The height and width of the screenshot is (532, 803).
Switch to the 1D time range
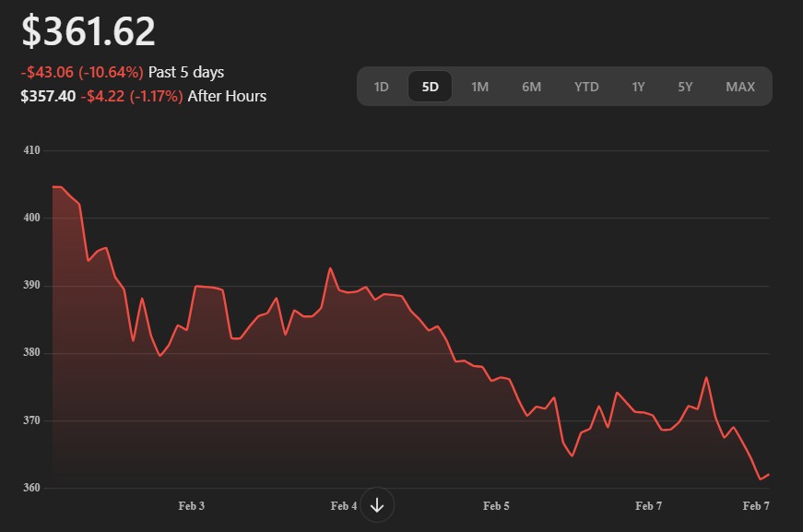point(382,87)
